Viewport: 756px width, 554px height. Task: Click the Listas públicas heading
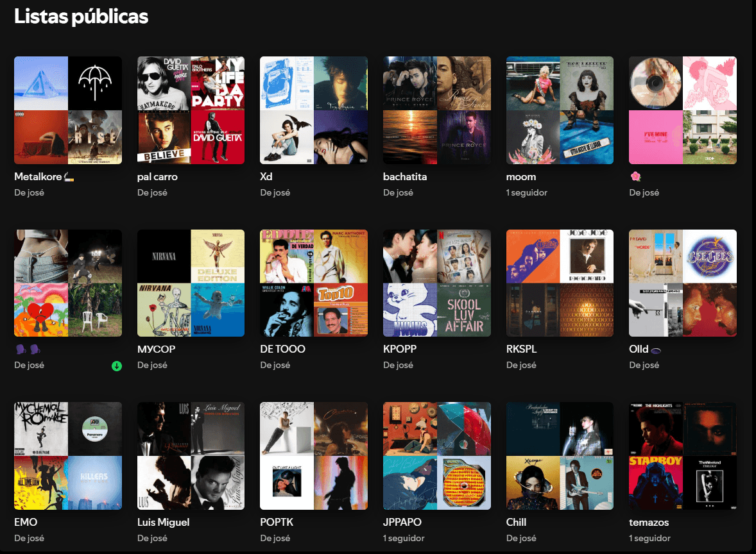81,17
